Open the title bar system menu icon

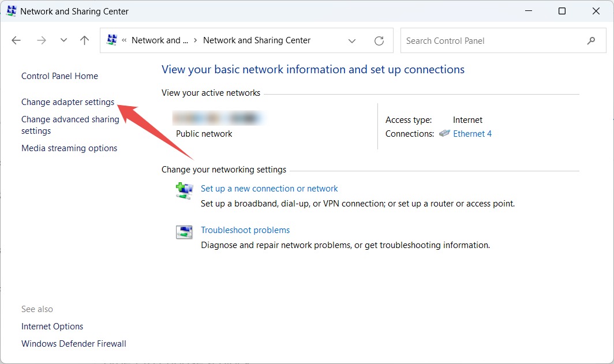(x=11, y=10)
